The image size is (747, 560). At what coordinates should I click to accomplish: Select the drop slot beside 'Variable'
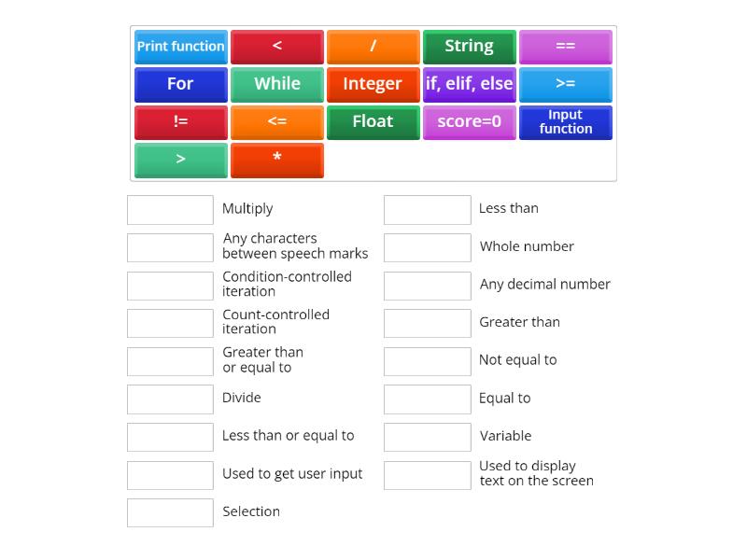point(427,437)
